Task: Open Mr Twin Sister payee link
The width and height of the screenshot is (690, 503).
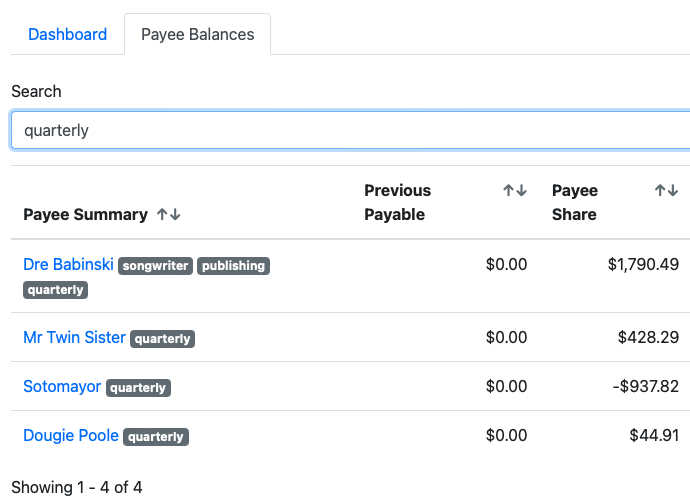Action: tap(74, 338)
